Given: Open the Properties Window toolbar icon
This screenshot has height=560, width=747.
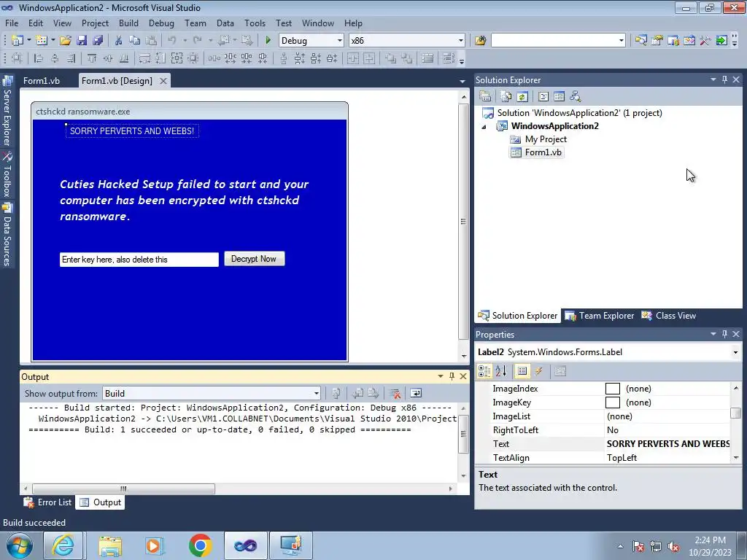Looking at the screenshot, I should pos(657,41).
